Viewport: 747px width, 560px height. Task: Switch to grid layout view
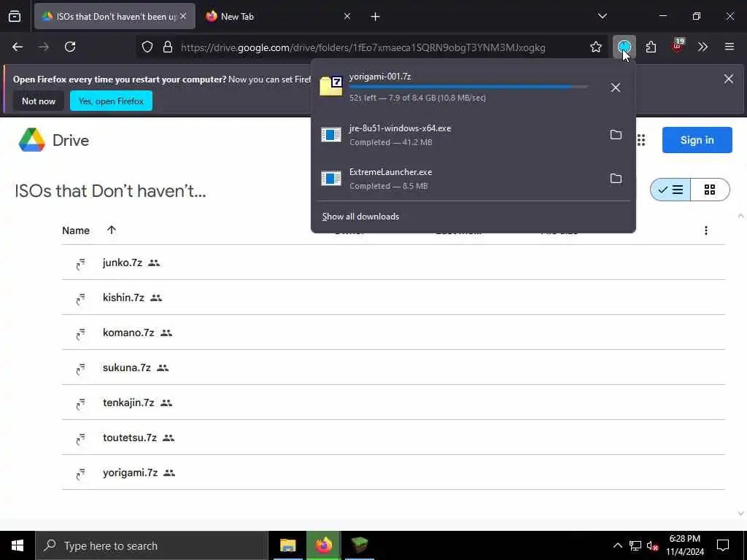710,190
